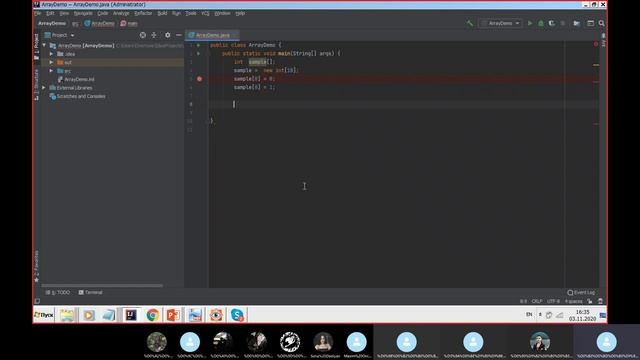Open the Code menu

pos(103,13)
